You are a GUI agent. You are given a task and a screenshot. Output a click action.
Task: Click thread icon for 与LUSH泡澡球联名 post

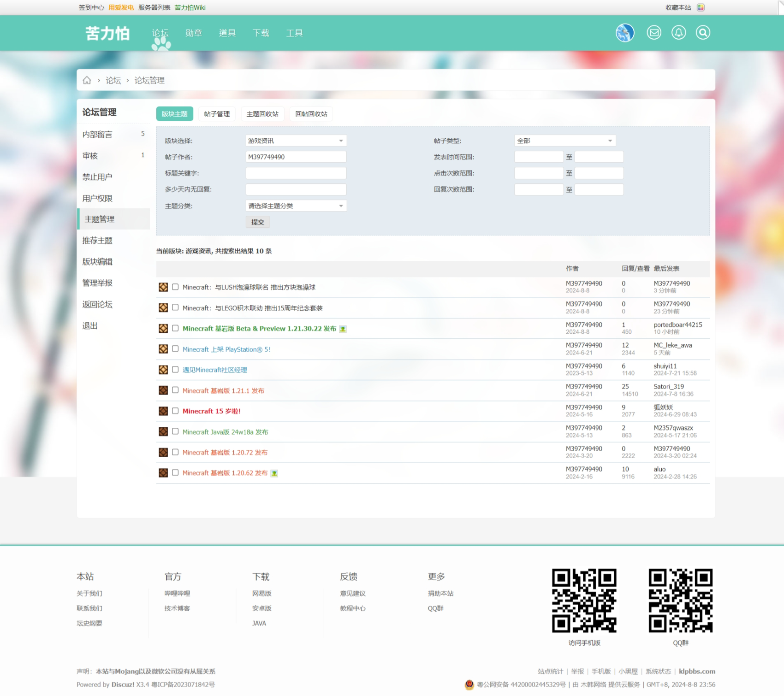pos(163,287)
